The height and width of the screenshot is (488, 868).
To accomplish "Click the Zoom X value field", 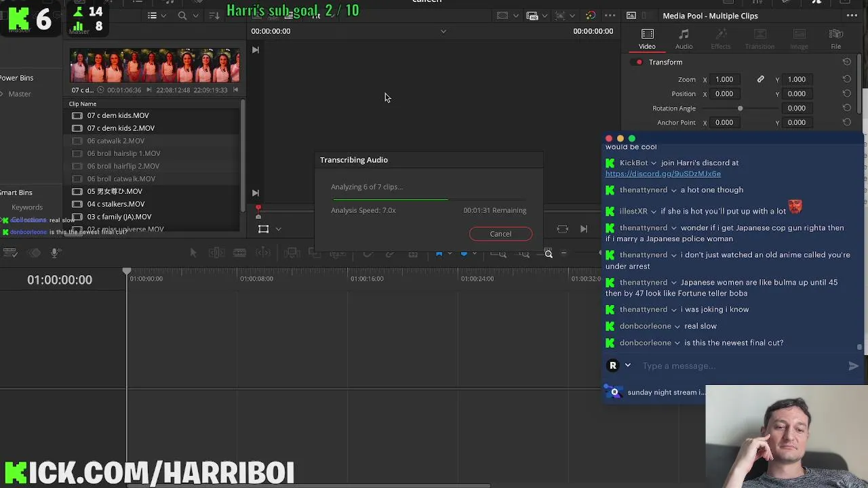I will pos(724,79).
